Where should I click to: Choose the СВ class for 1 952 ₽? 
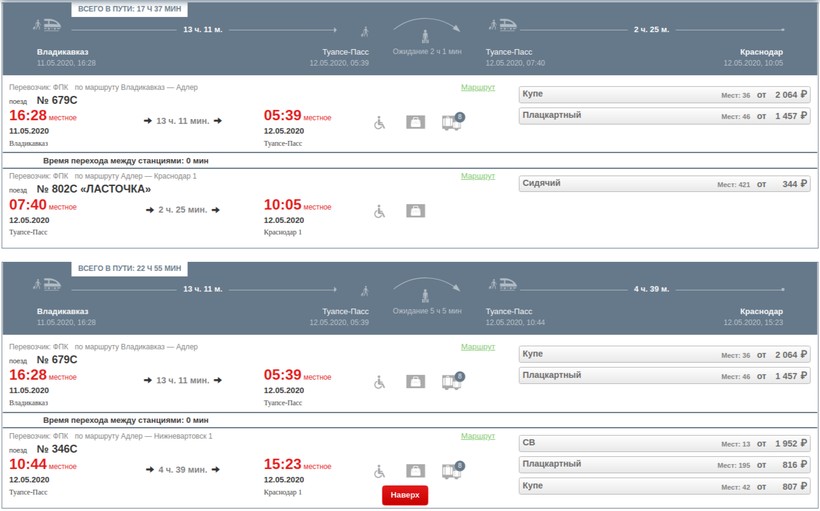coord(665,443)
